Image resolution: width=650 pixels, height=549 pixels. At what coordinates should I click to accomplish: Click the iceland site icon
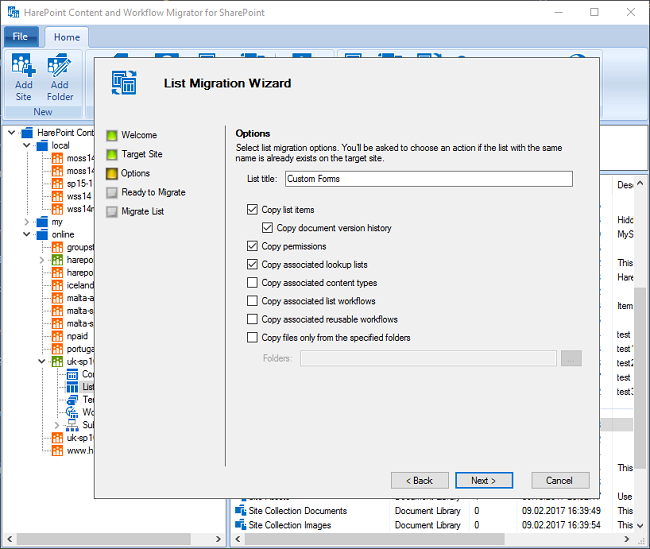(x=57, y=285)
